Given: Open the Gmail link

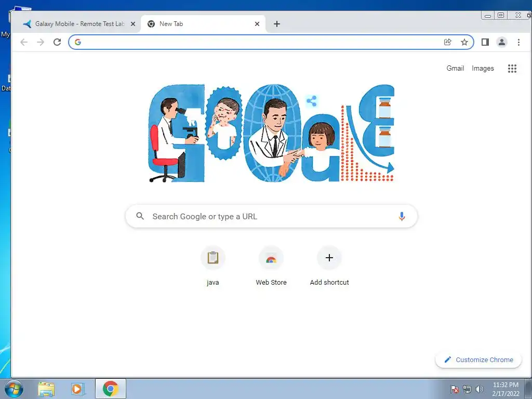Looking at the screenshot, I should coord(455,68).
